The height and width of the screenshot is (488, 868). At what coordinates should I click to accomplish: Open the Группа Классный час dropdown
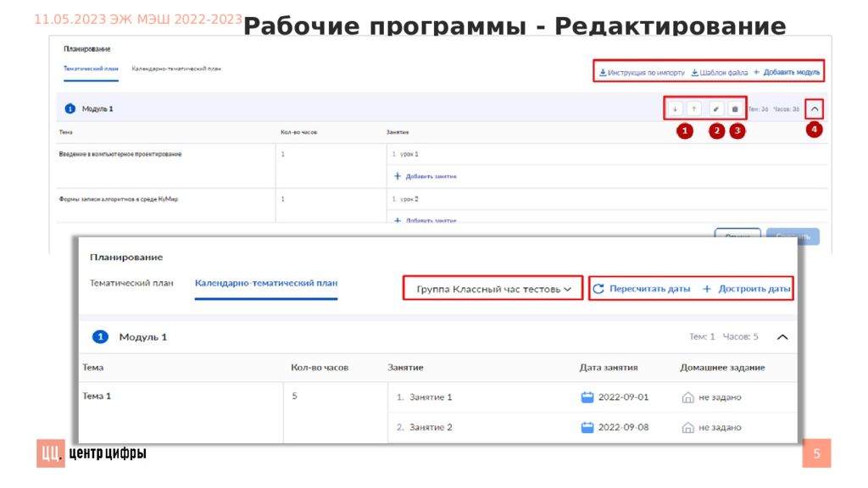[x=492, y=289]
